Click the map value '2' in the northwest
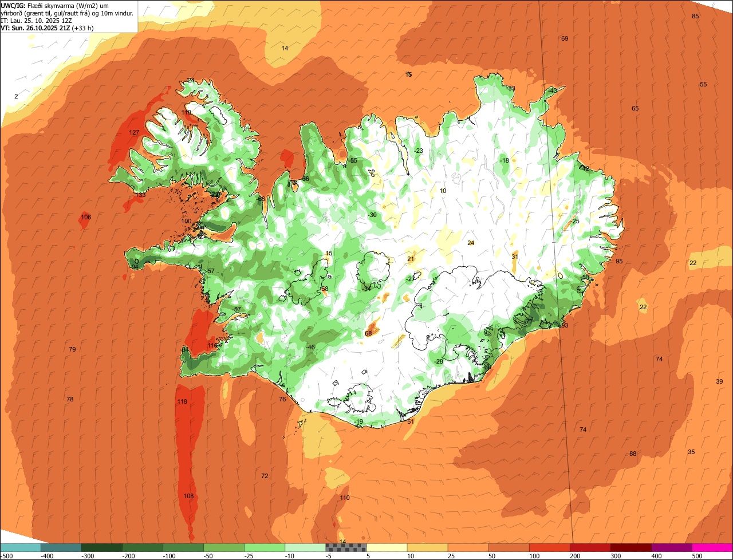Screen dimensions: 733x560 click(x=16, y=96)
